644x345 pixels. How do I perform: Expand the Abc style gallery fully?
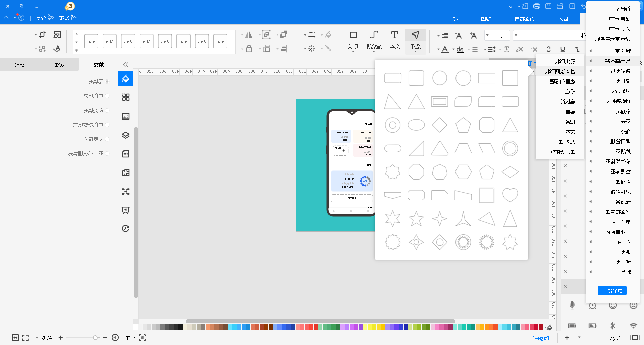coord(76,51)
